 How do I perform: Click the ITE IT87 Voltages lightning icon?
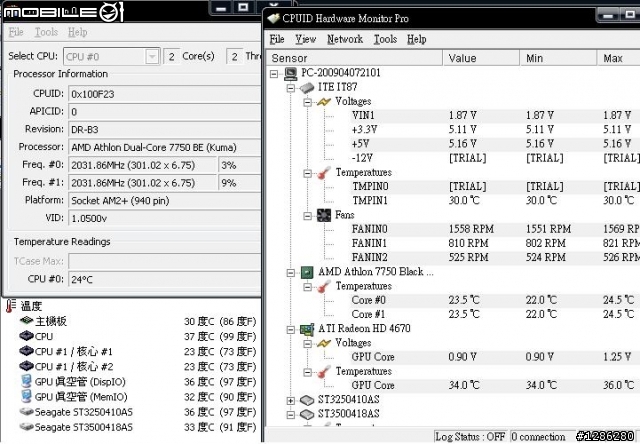[324, 102]
